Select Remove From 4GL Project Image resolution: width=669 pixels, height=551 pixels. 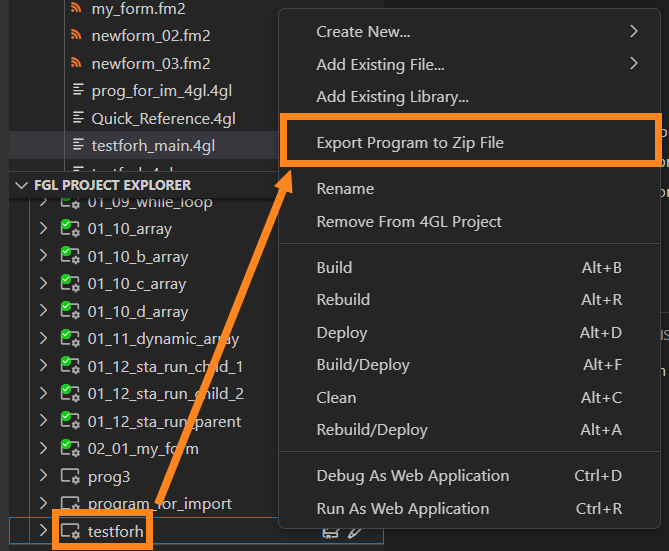tap(469, 222)
